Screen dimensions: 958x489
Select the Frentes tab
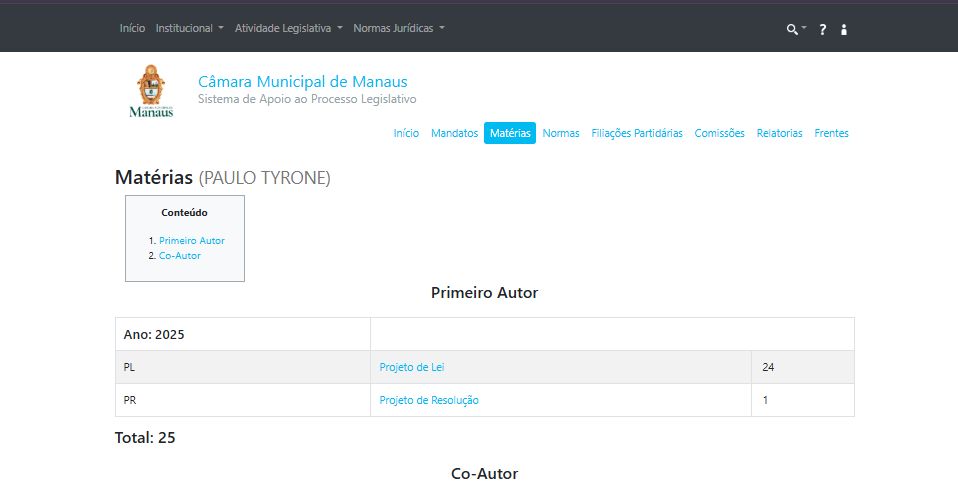(x=831, y=133)
